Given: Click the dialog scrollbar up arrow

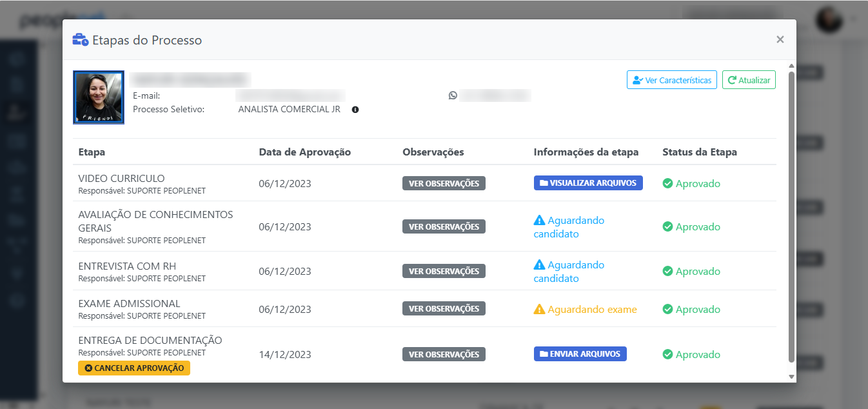Looking at the screenshot, I should tap(791, 66).
